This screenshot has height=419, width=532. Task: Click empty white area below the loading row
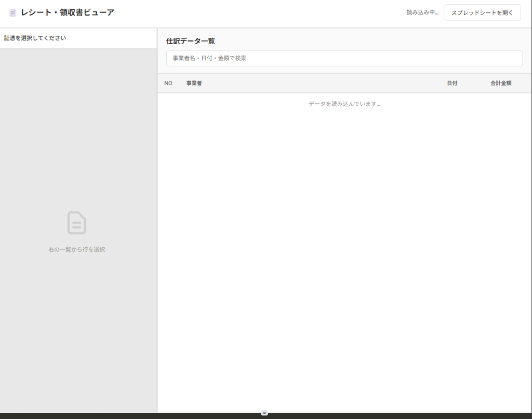click(344, 260)
